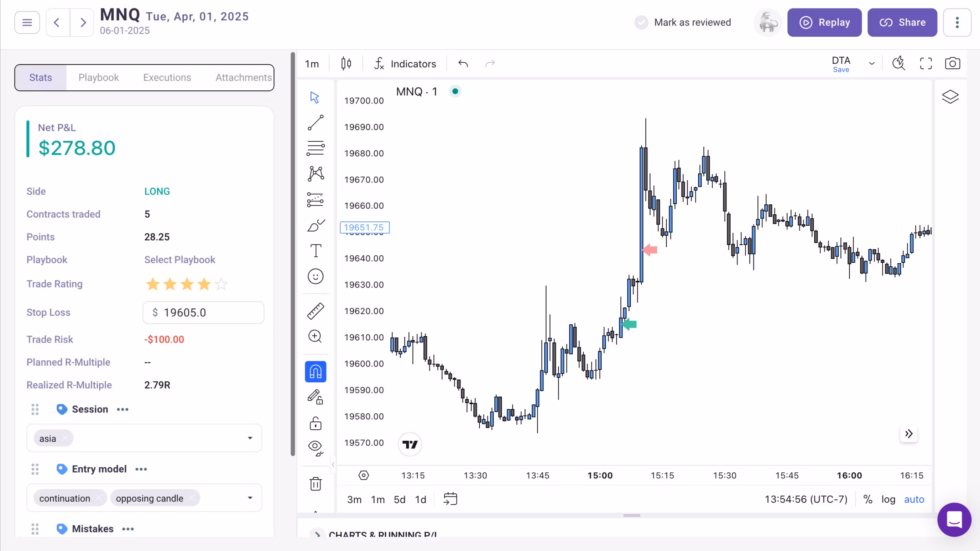Click the trash remove drawings icon
The image size is (980, 551).
(316, 484)
